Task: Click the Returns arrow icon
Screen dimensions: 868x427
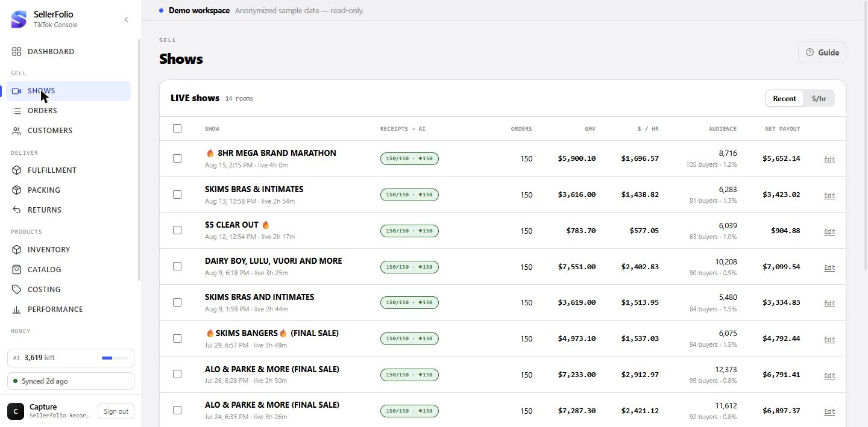Action: tap(17, 210)
